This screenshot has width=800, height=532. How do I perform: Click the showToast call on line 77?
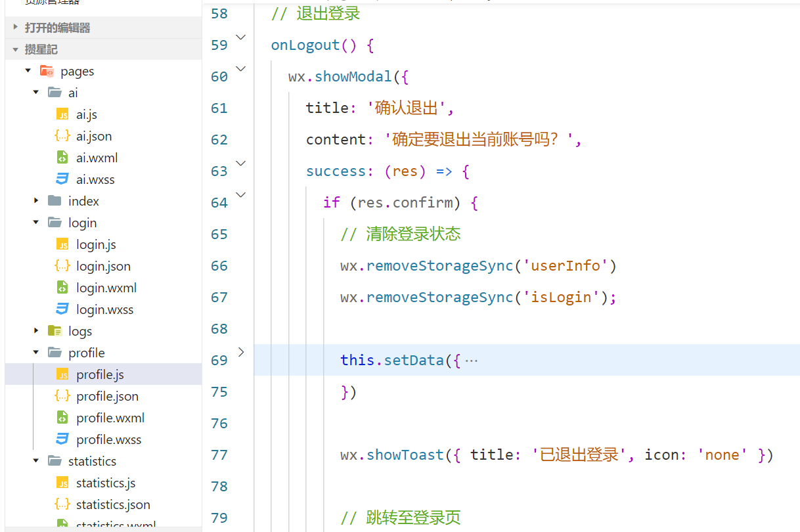(405, 455)
